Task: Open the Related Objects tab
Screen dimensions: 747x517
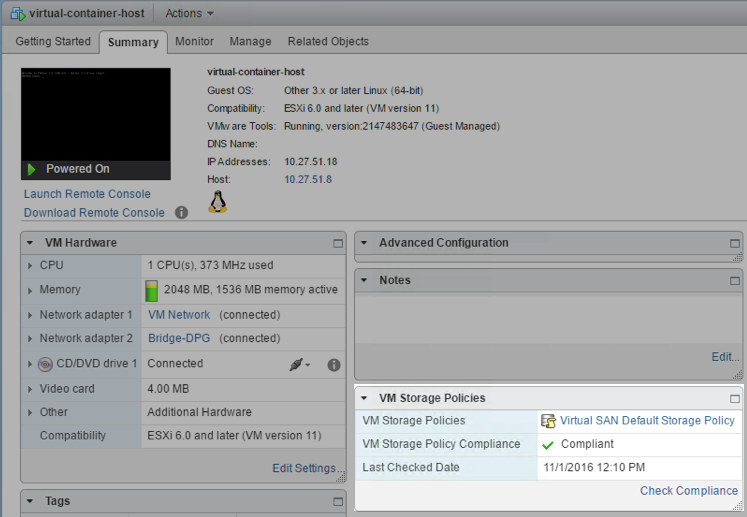Action: (328, 42)
